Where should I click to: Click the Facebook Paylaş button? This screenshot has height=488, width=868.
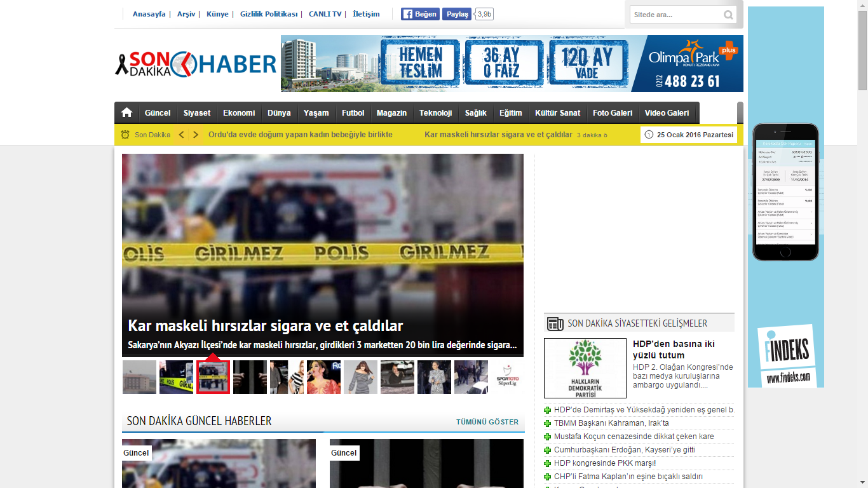tap(457, 14)
